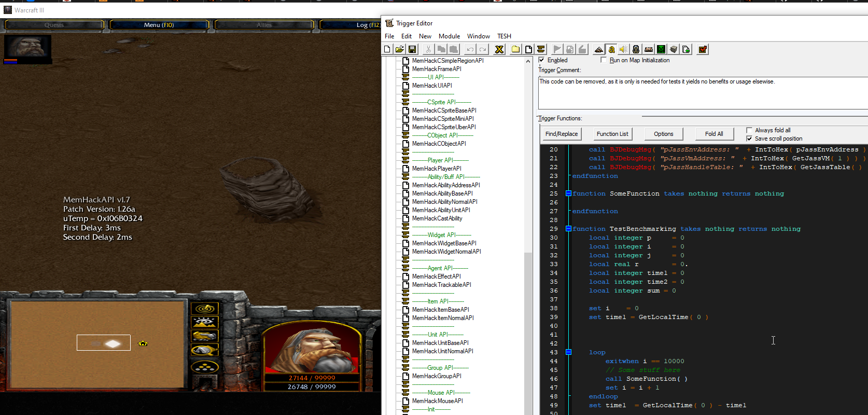The height and width of the screenshot is (415, 868).
Task: Collapse the TestBenchmarking function block
Action: pyautogui.click(x=568, y=229)
